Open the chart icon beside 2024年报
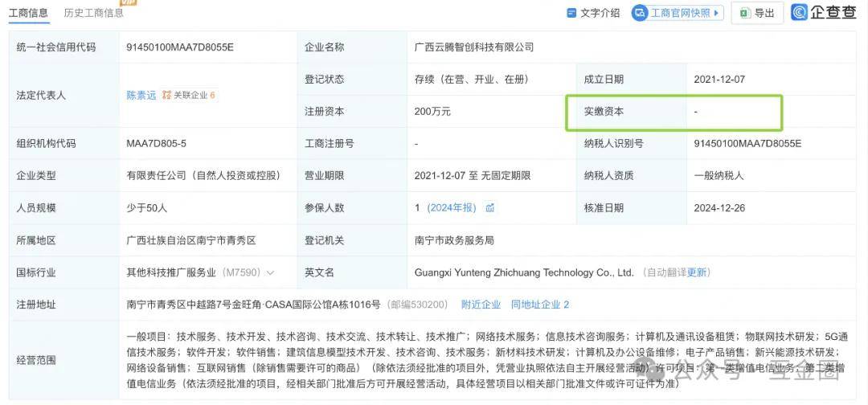The width and height of the screenshot is (868, 405). pyautogui.click(x=489, y=208)
